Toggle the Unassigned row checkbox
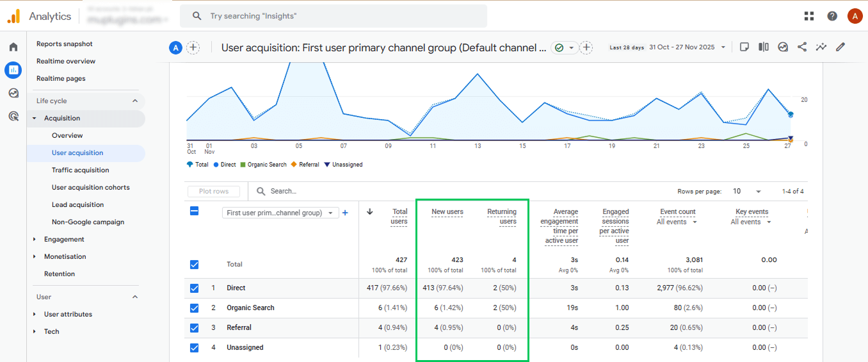The width and height of the screenshot is (868, 362). point(195,348)
